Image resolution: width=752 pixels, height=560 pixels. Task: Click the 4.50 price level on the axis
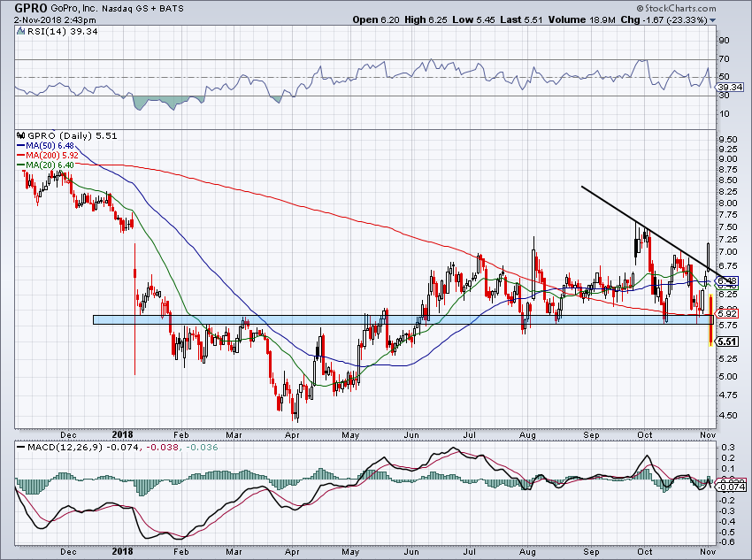[x=728, y=416]
